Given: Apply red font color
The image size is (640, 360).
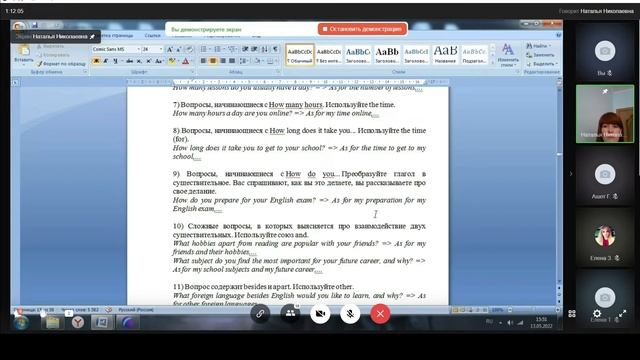Looking at the screenshot, I should 185,61.
